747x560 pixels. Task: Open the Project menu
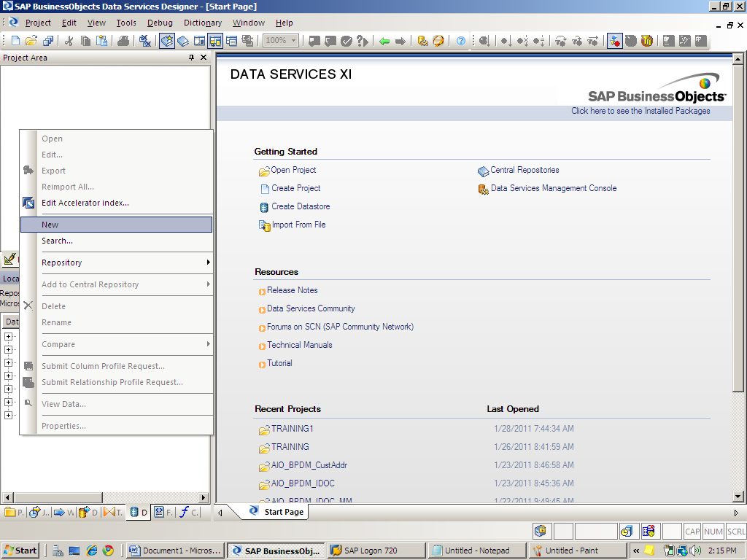tap(38, 23)
